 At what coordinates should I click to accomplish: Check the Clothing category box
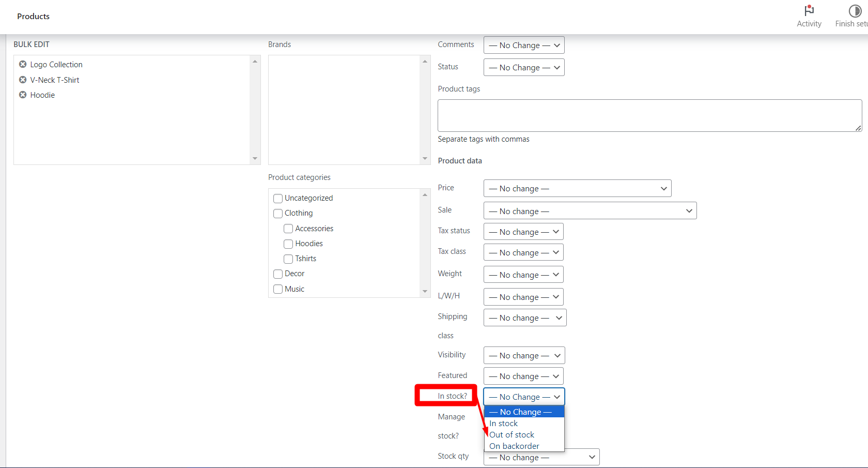[x=278, y=214]
